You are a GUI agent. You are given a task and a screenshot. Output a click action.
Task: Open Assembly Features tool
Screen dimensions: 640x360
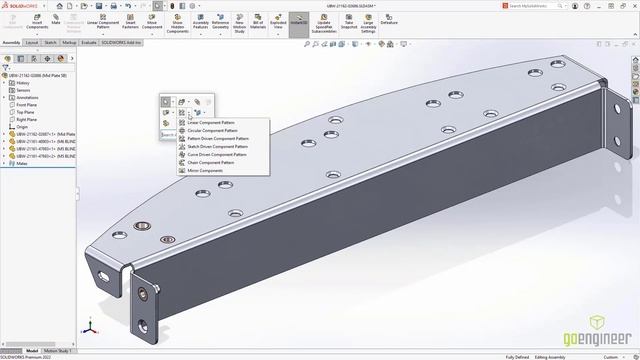pyautogui.click(x=200, y=22)
